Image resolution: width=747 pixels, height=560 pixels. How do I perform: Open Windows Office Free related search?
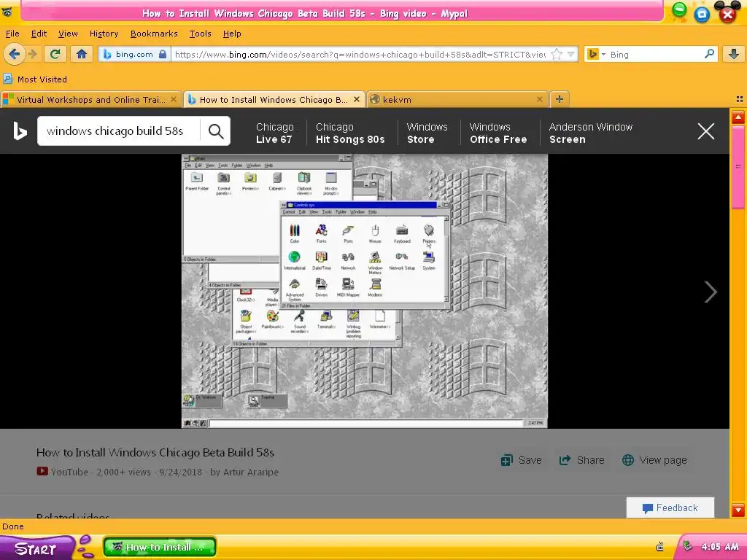pos(498,133)
